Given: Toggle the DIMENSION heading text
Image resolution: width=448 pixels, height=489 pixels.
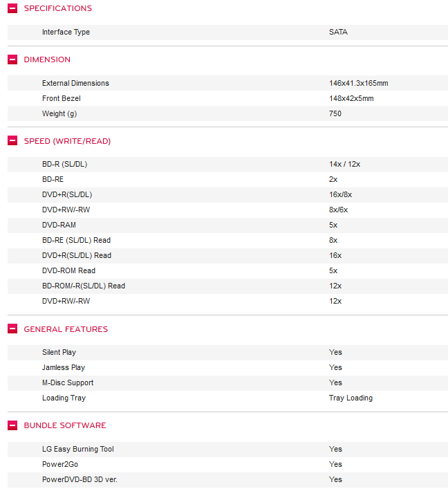Looking at the screenshot, I should [x=47, y=60].
